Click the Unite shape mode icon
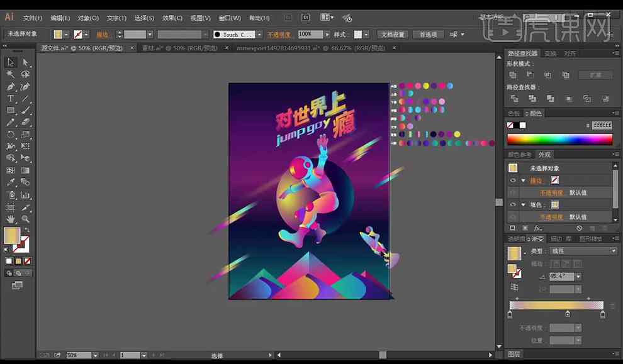Image resolution: width=623 pixels, height=364 pixels. click(x=513, y=75)
